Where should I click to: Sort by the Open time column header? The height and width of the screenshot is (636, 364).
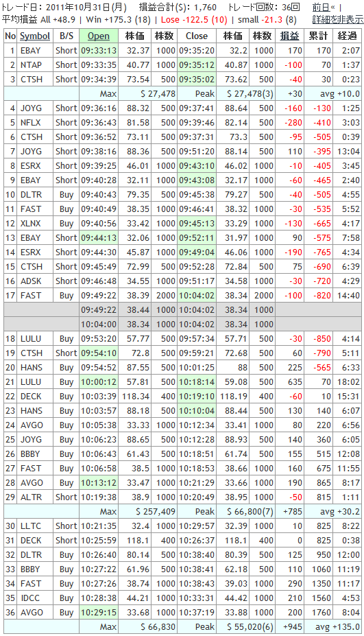[x=99, y=36]
